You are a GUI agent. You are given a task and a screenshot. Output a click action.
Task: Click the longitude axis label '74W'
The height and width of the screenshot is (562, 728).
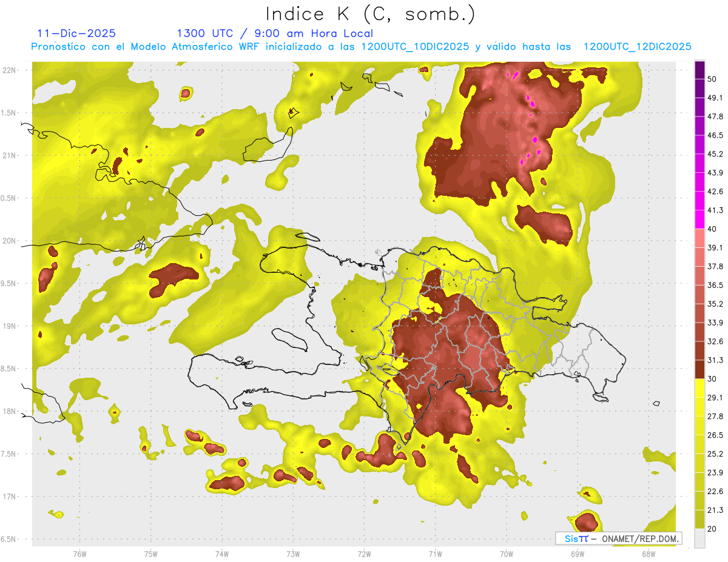[x=221, y=554]
